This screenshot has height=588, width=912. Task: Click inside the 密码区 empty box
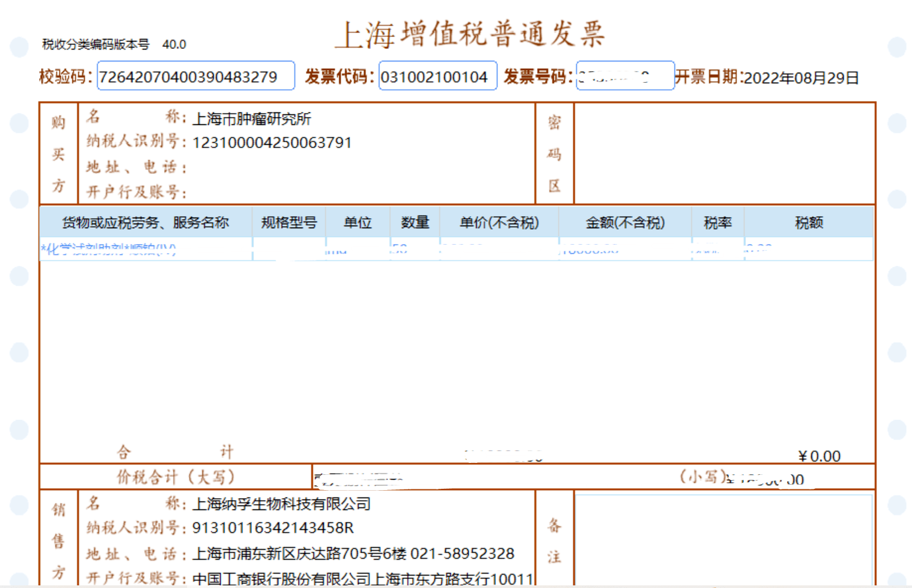724,153
